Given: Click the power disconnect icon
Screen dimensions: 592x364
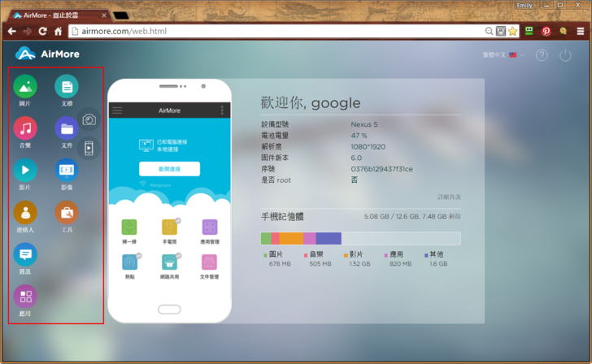Looking at the screenshot, I should coord(565,55).
